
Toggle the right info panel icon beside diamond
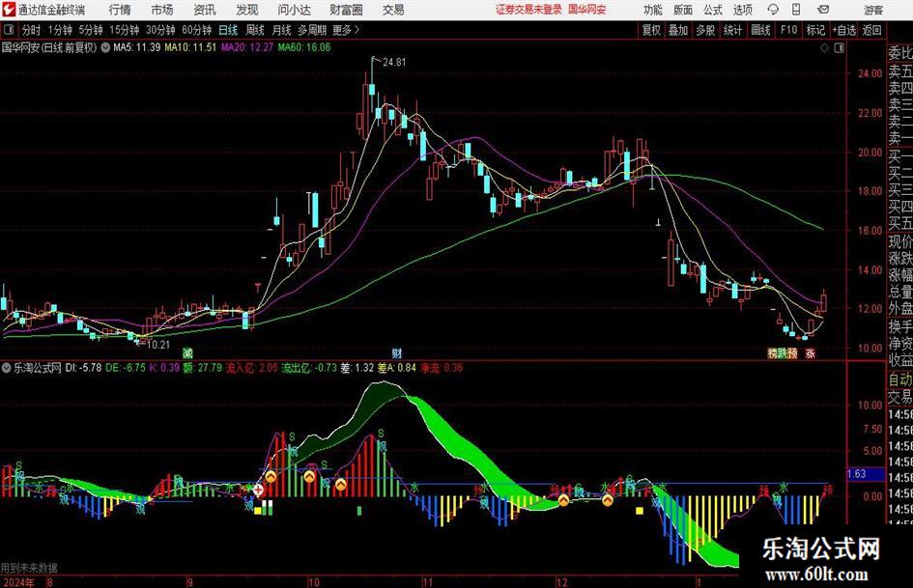(839, 48)
